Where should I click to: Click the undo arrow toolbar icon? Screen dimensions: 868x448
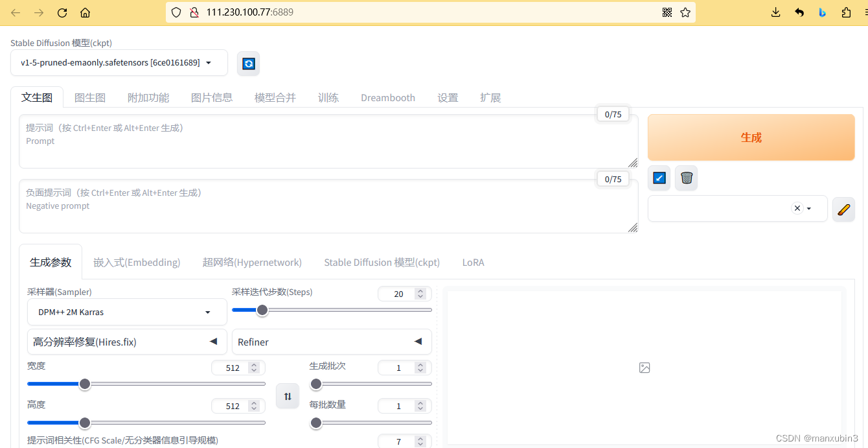(799, 12)
